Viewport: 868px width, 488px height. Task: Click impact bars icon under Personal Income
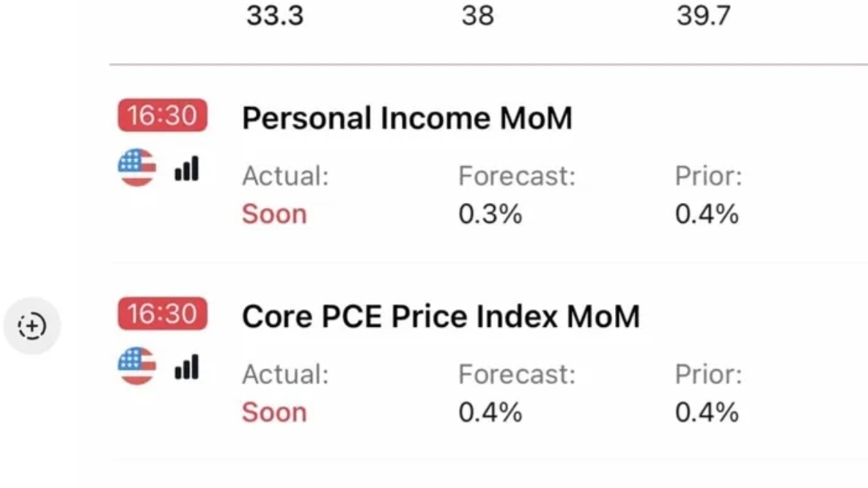187,170
